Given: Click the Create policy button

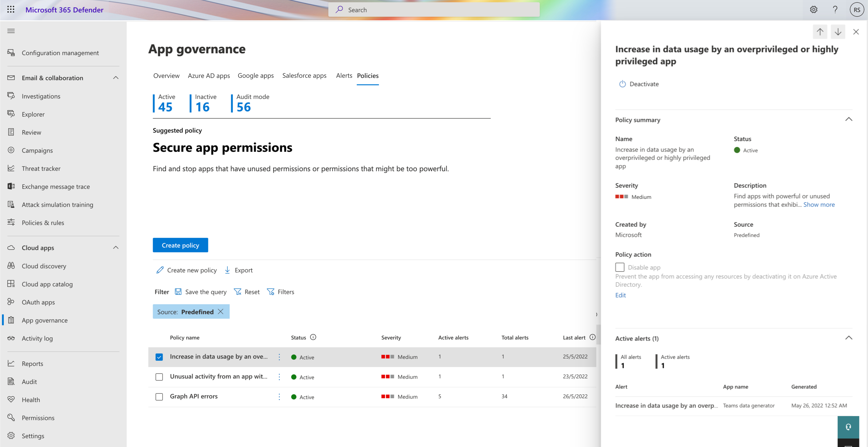Looking at the screenshot, I should click(180, 245).
